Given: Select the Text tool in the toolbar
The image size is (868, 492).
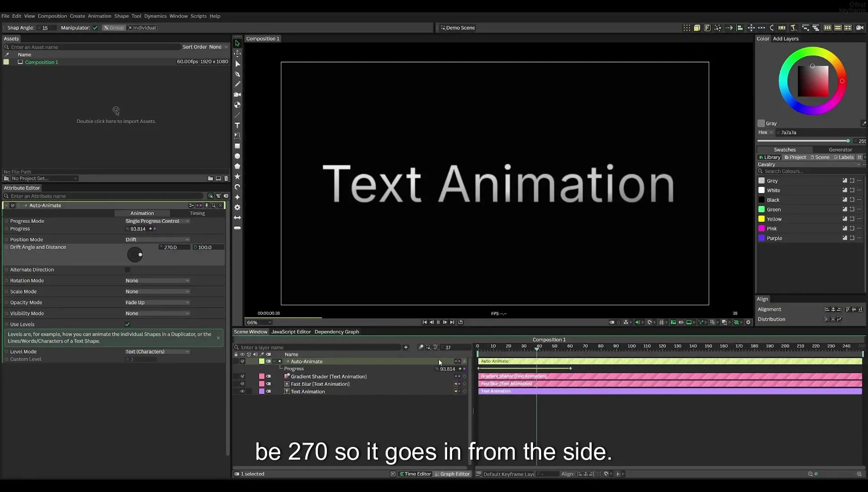Looking at the screenshot, I should pos(237,125).
